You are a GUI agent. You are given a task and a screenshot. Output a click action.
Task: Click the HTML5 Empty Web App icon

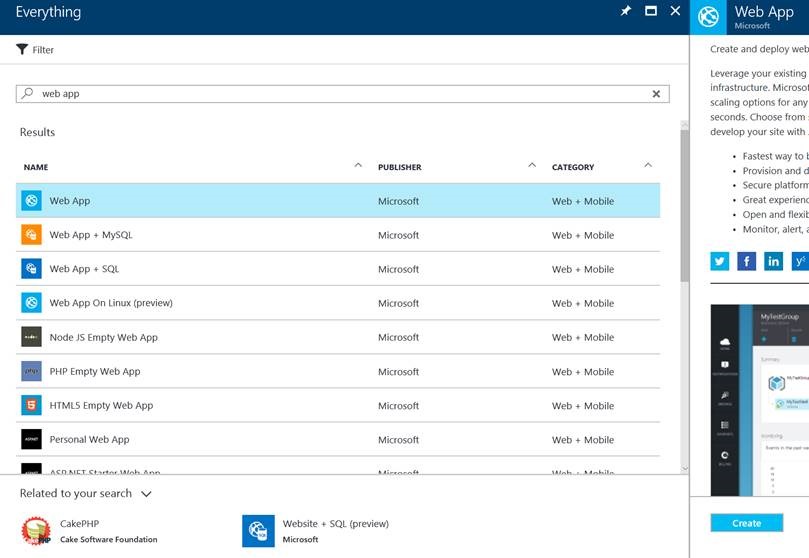pyautogui.click(x=31, y=405)
